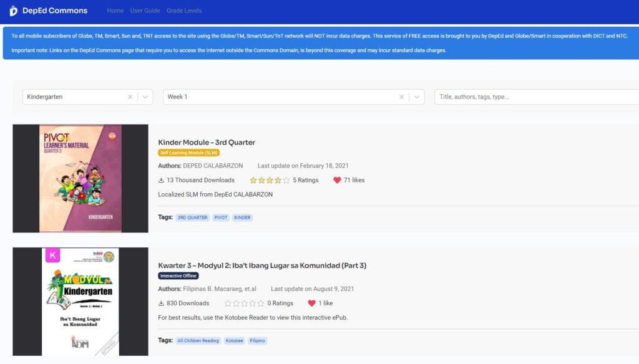639x364 pixels.
Task: Click Last update on February 18, 2021
Action: pyautogui.click(x=303, y=166)
